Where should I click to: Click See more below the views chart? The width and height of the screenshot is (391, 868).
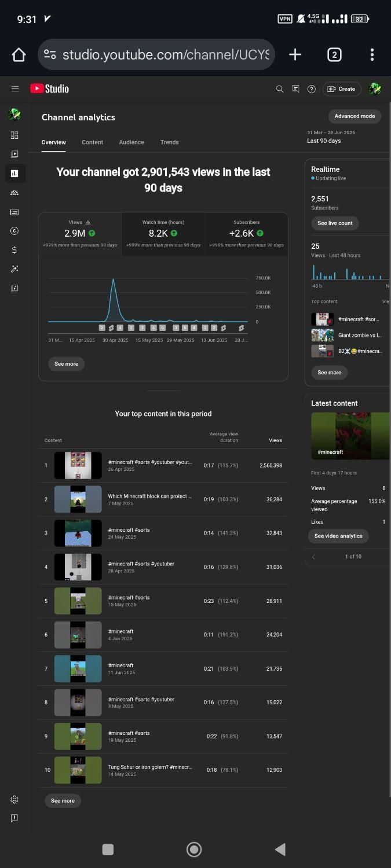[x=66, y=364]
